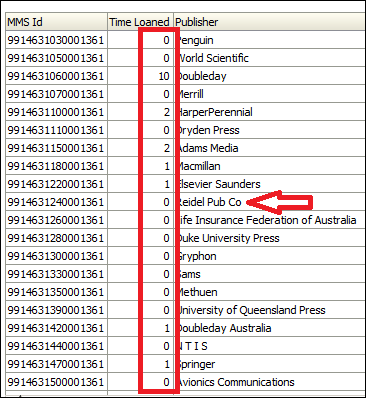The width and height of the screenshot is (366, 398).
Task: Click the Dryden Press publisher cell
Action: tap(269, 130)
